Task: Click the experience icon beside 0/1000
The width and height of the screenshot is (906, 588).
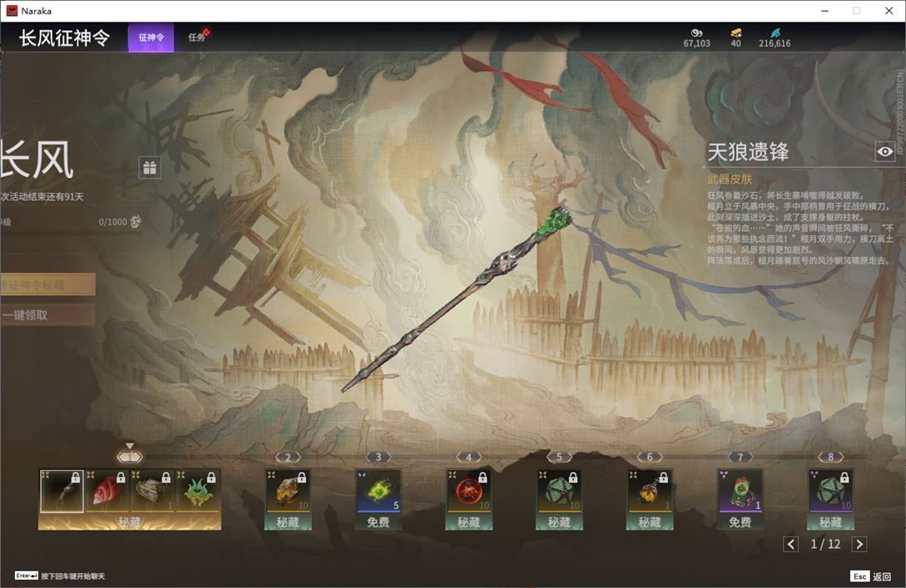Action: point(136,221)
